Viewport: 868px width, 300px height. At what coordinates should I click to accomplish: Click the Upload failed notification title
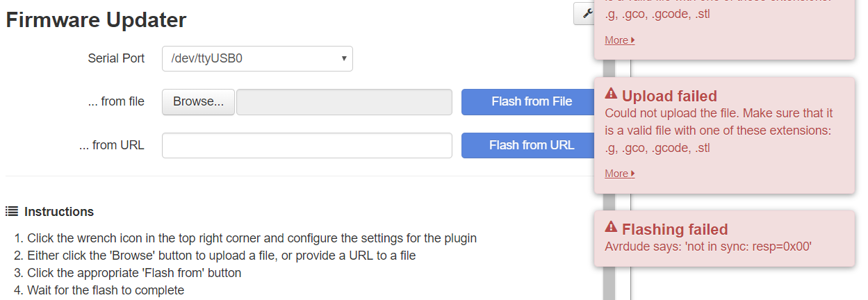pyautogui.click(x=669, y=96)
